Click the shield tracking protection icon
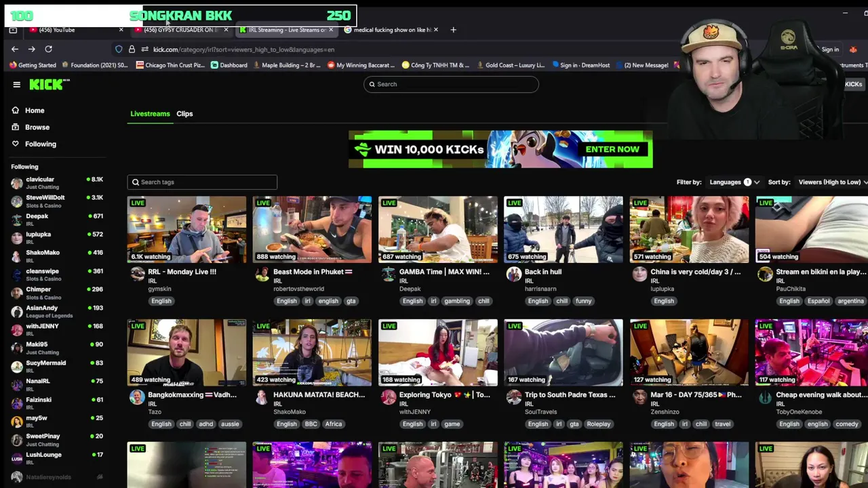868x488 pixels. [119, 49]
